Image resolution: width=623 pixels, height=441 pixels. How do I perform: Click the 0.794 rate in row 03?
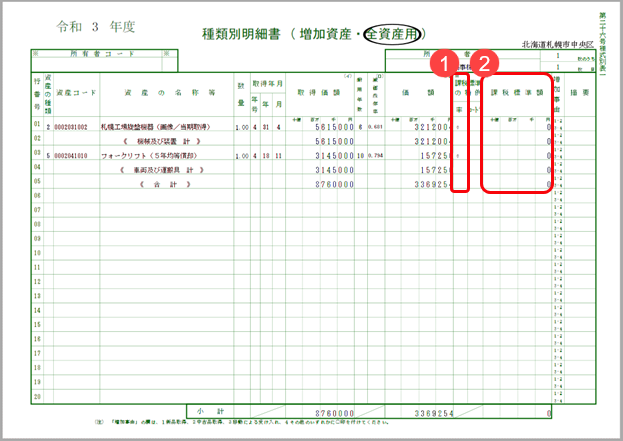375,156
